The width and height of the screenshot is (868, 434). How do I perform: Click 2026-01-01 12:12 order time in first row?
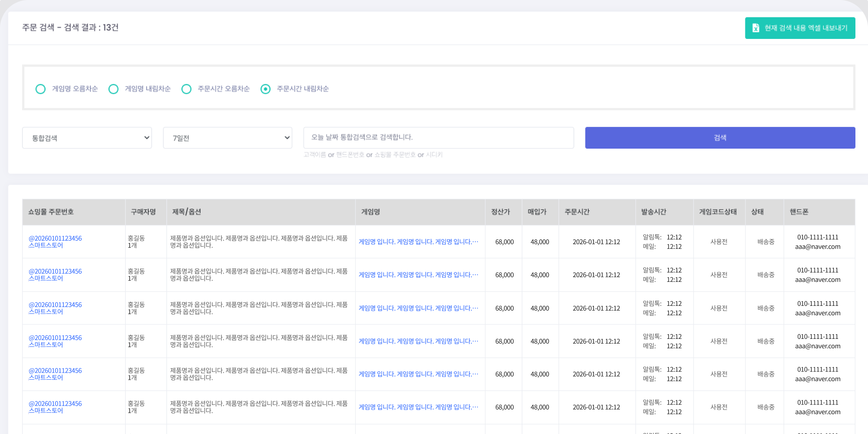[x=596, y=242]
